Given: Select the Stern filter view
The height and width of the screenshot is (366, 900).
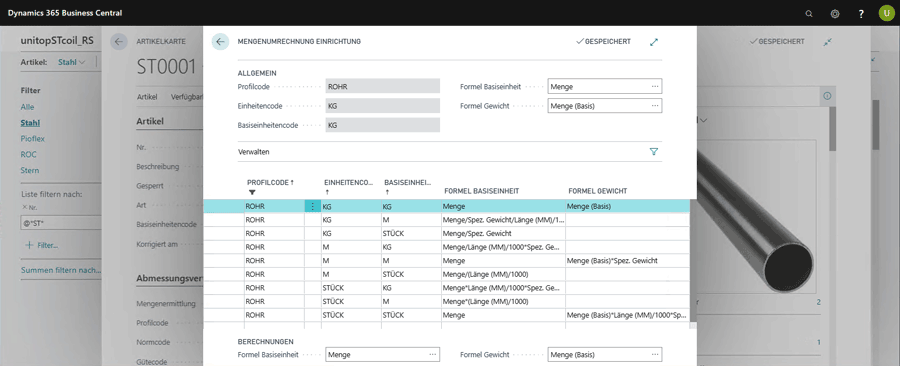Looking at the screenshot, I should tap(30, 170).
